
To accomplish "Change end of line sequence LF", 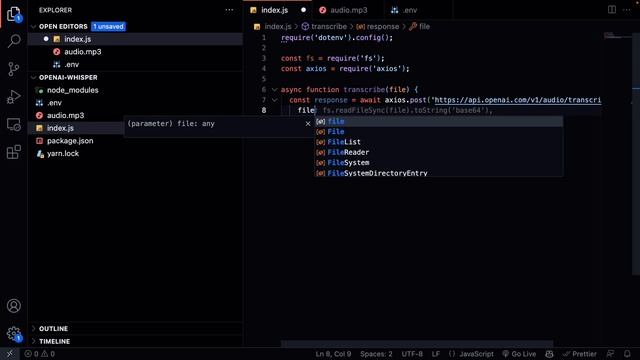I will point(436,354).
